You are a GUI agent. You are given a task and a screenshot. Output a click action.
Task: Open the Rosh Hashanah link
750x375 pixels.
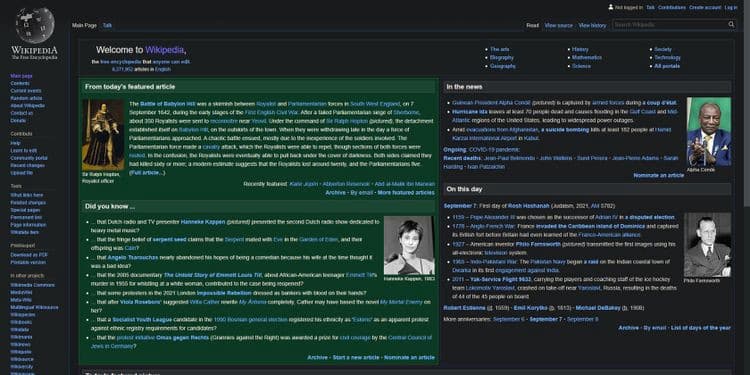pos(528,206)
